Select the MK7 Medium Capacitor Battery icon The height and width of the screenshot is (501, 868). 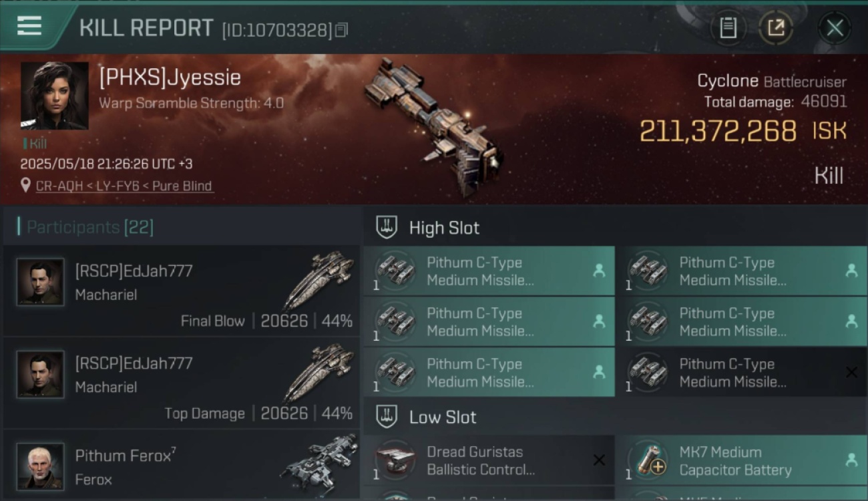pyautogui.click(x=647, y=460)
